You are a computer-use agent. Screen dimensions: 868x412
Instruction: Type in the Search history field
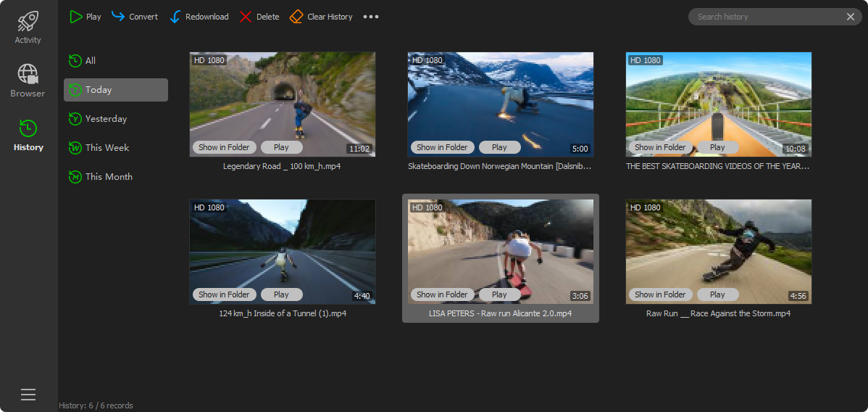pos(768,17)
